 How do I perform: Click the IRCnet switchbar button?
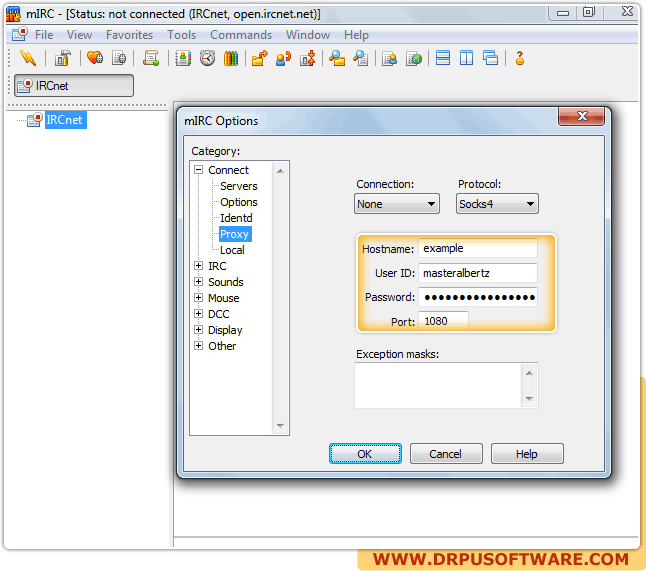click(x=74, y=86)
